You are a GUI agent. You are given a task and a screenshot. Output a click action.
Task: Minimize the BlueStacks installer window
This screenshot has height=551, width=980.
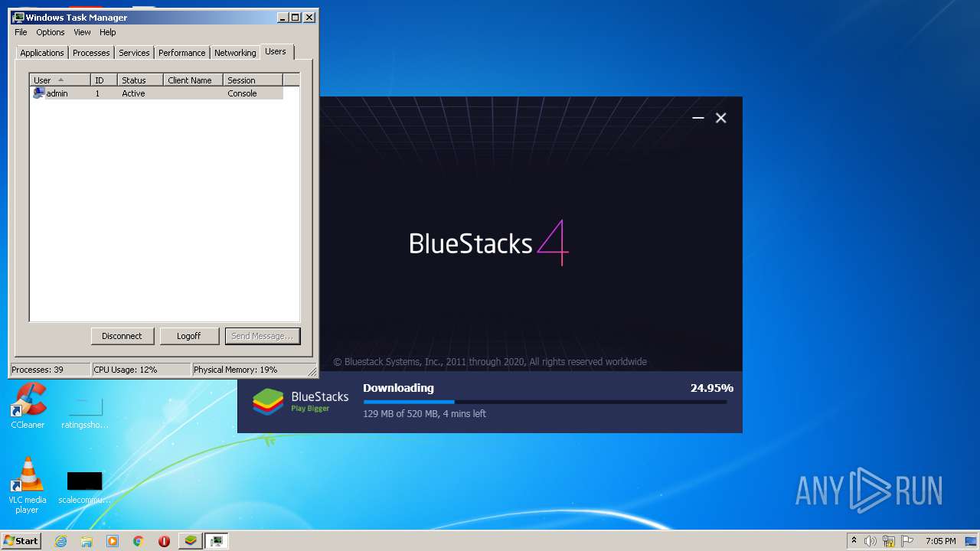(x=697, y=118)
